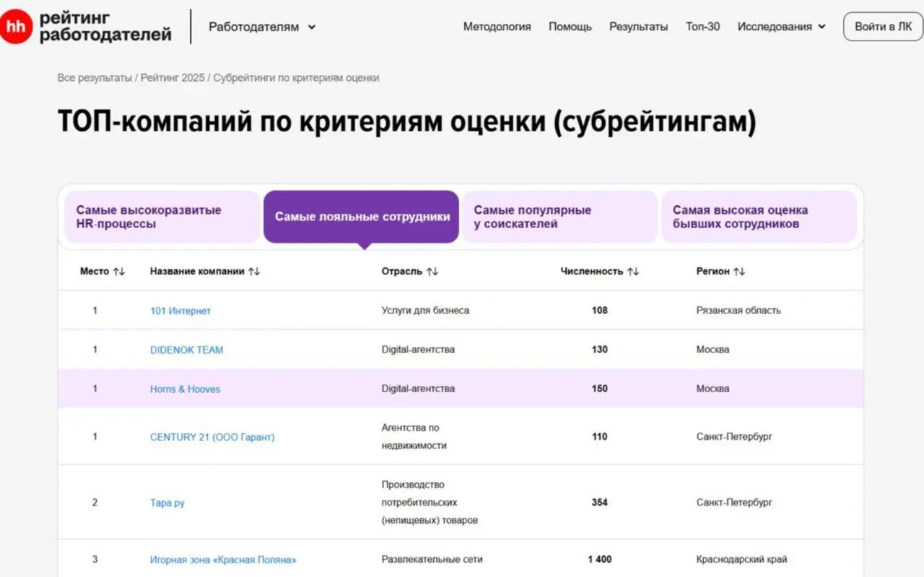The image size is (924, 577).
Task: Click the ТОП-компаний page heading
Action: [407, 122]
